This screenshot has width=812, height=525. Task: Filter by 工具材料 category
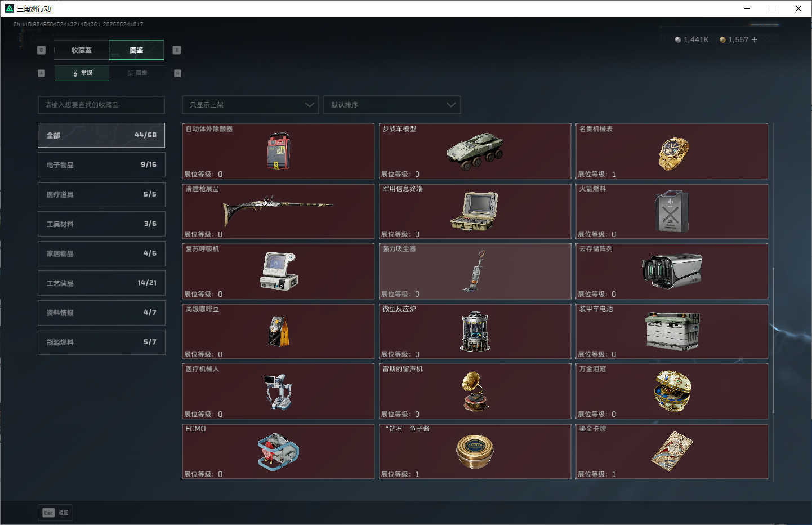(101, 224)
